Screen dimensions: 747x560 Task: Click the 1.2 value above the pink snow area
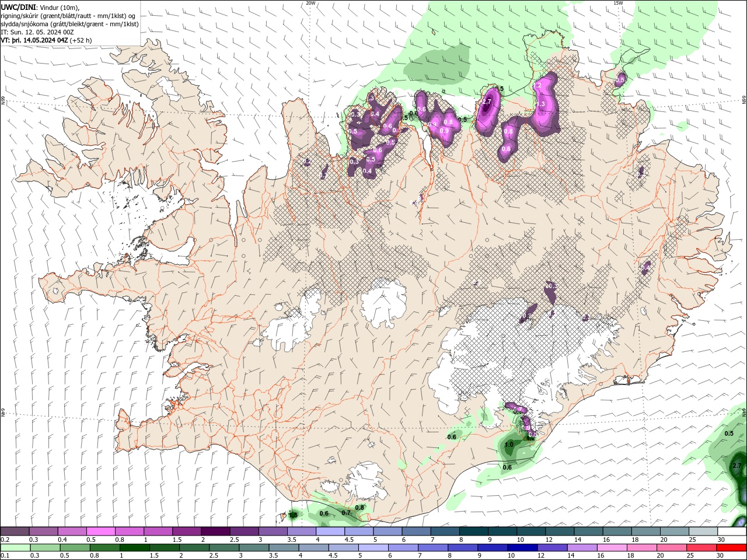click(x=537, y=86)
